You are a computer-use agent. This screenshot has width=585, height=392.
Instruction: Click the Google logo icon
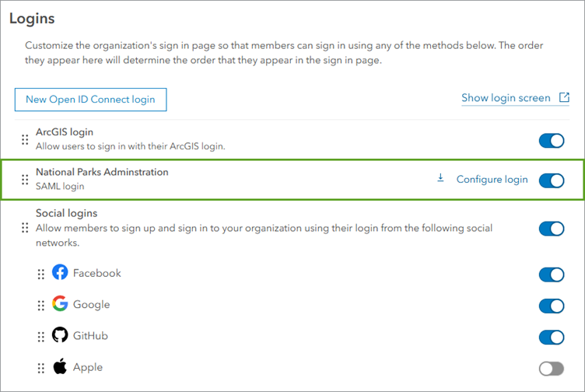tap(60, 304)
